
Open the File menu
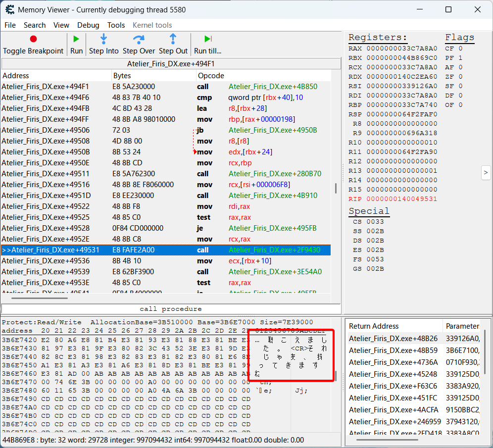click(10, 25)
